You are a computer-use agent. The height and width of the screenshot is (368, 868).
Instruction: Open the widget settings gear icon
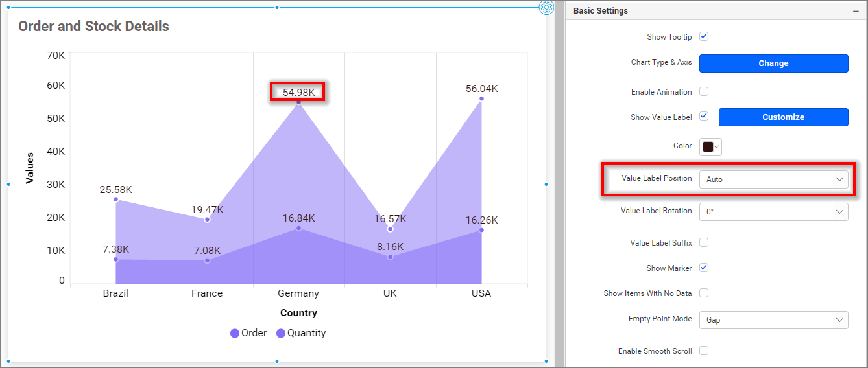[x=546, y=8]
